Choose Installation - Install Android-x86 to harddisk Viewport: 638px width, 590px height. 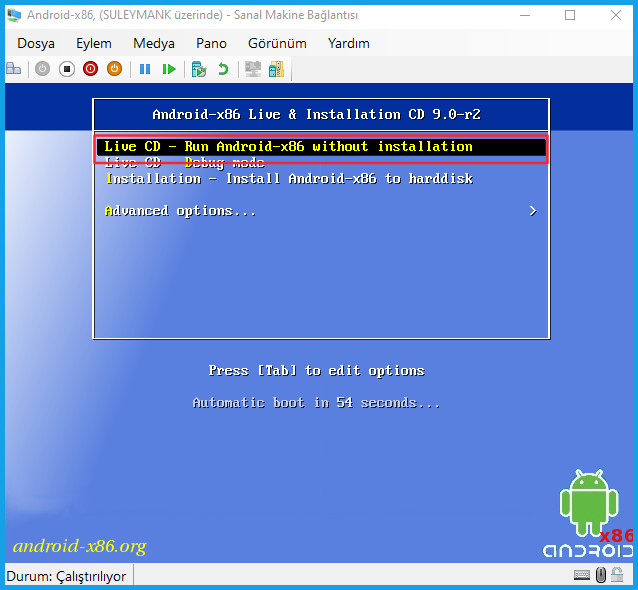(289, 179)
